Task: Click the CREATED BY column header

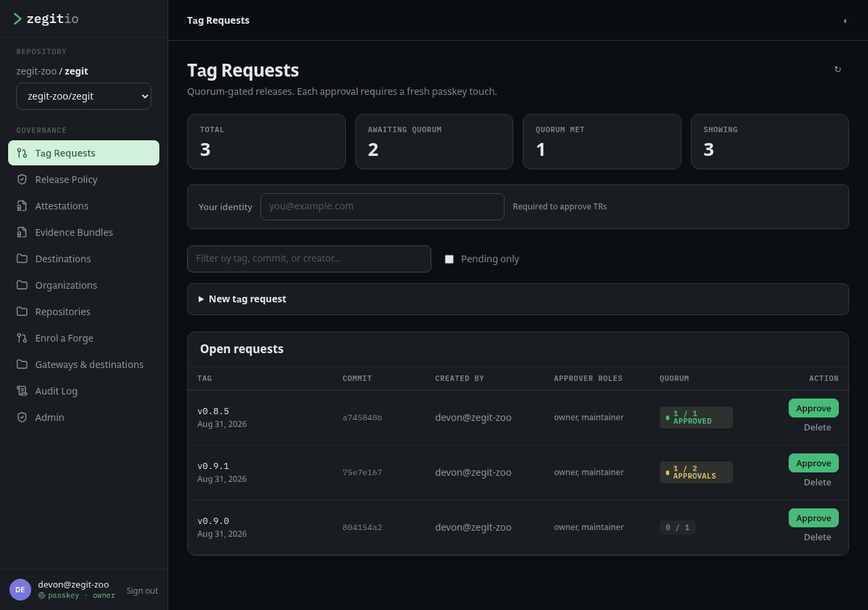Action: pyautogui.click(x=460, y=378)
